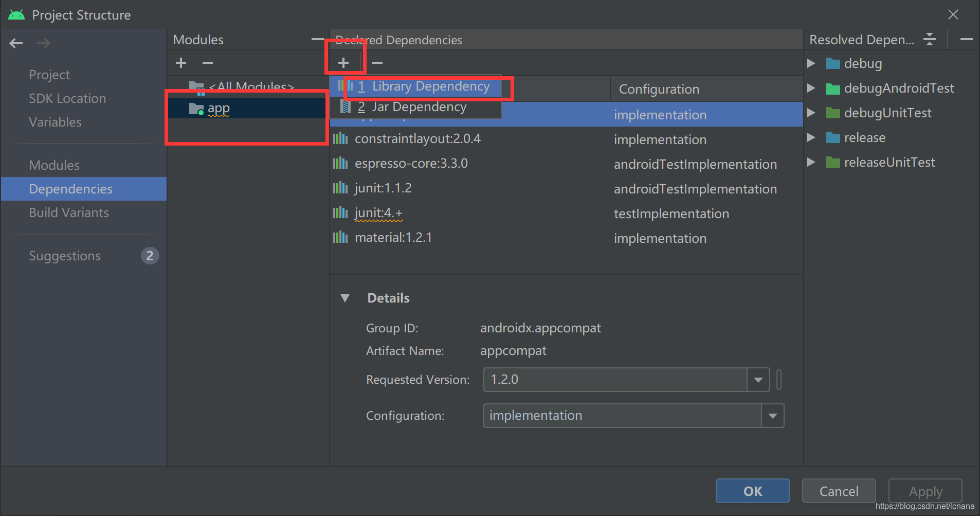The width and height of the screenshot is (980, 516).
Task: Open the Variables section
Action: tap(55, 122)
